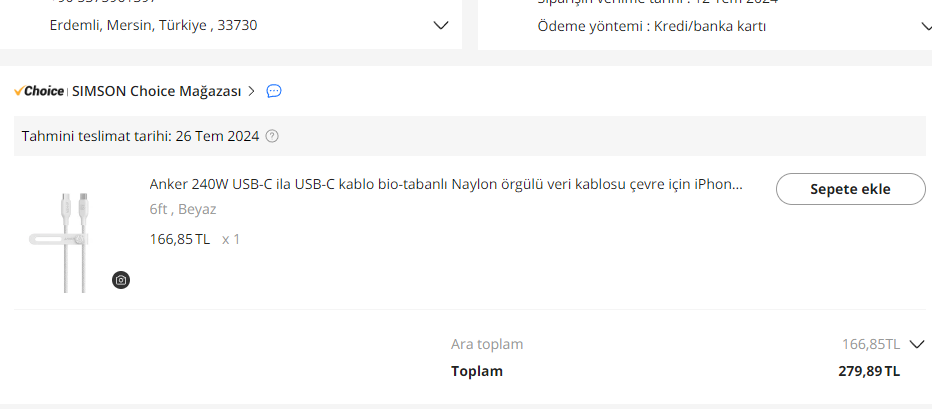Screen dimensions: 932x409
Task: Expand the delivery address details chevron
Action: point(441,25)
